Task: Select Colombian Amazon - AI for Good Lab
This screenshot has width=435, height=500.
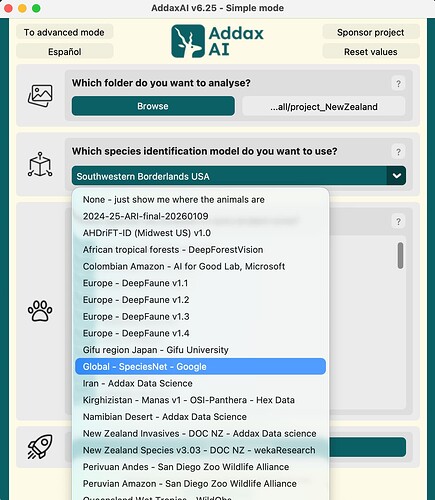Action: pyautogui.click(x=200, y=266)
